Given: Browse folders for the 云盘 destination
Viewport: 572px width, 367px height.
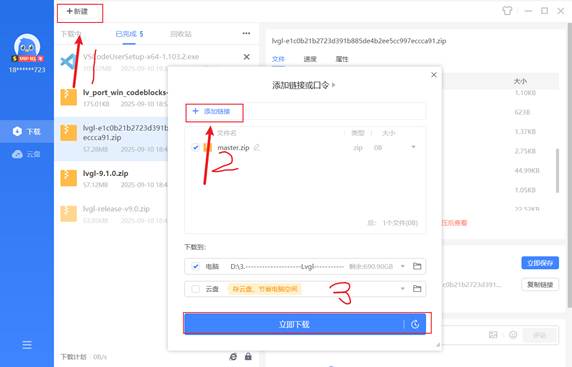Looking at the screenshot, I should [417, 289].
